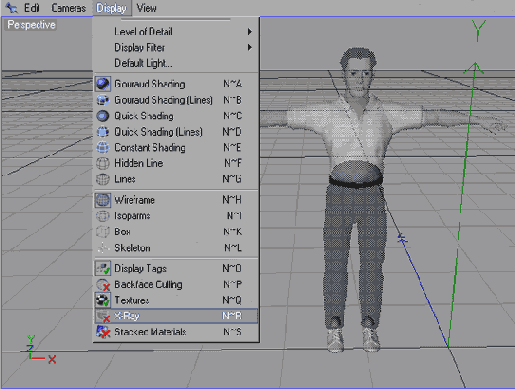Select the Display Tags label
This screenshot has height=389, width=515.
[140, 268]
